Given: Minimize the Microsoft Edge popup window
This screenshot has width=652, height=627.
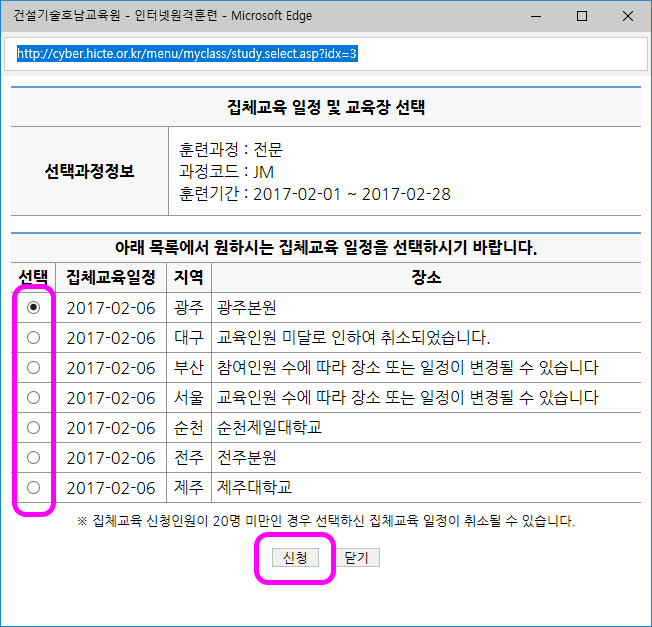Looking at the screenshot, I should click(535, 16).
